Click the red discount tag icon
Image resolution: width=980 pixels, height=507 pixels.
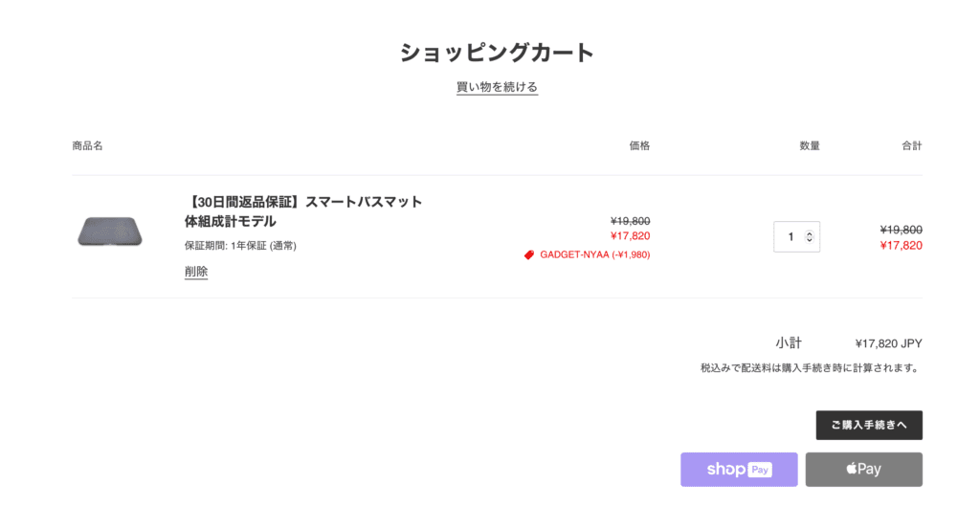(x=528, y=254)
